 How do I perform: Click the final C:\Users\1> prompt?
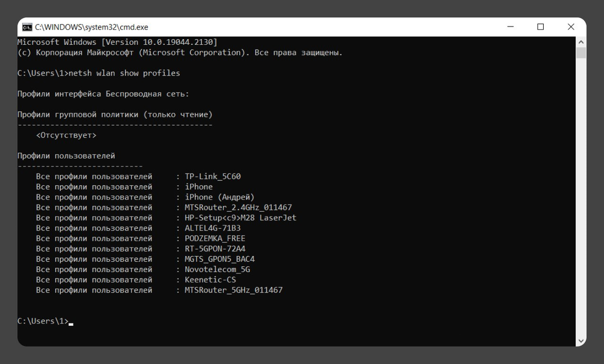[43, 321]
